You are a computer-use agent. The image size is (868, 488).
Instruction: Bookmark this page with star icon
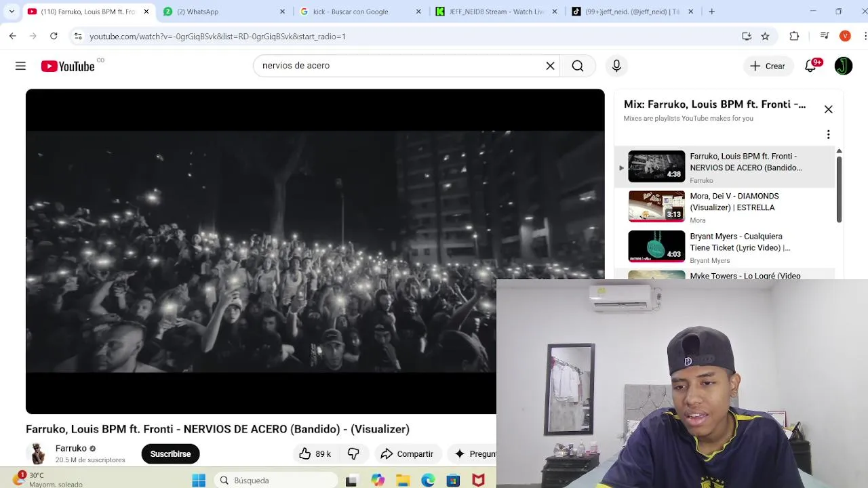[765, 36]
